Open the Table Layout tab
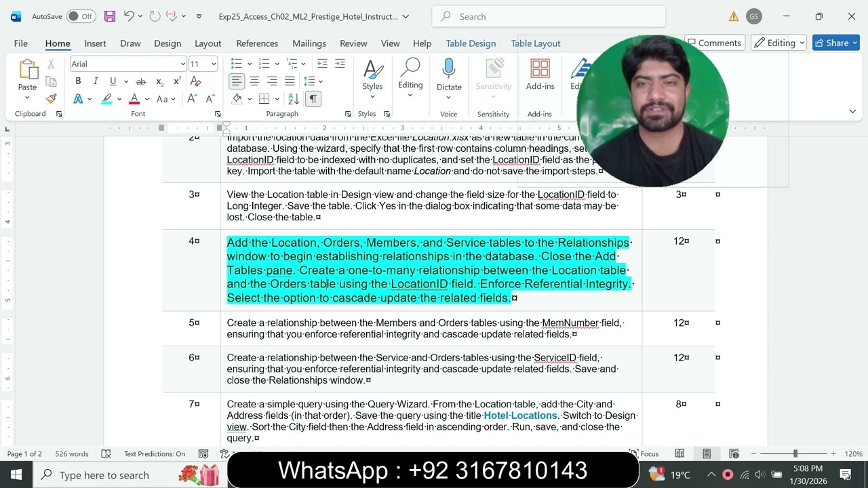The height and width of the screenshot is (488, 868). pyautogui.click(x=536, y=43)
